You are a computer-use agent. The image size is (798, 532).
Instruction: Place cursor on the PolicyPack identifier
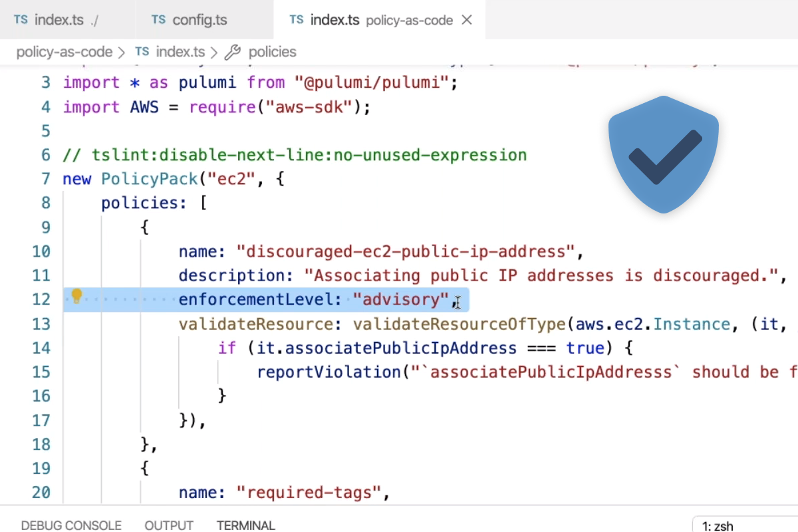coord(149,178)
